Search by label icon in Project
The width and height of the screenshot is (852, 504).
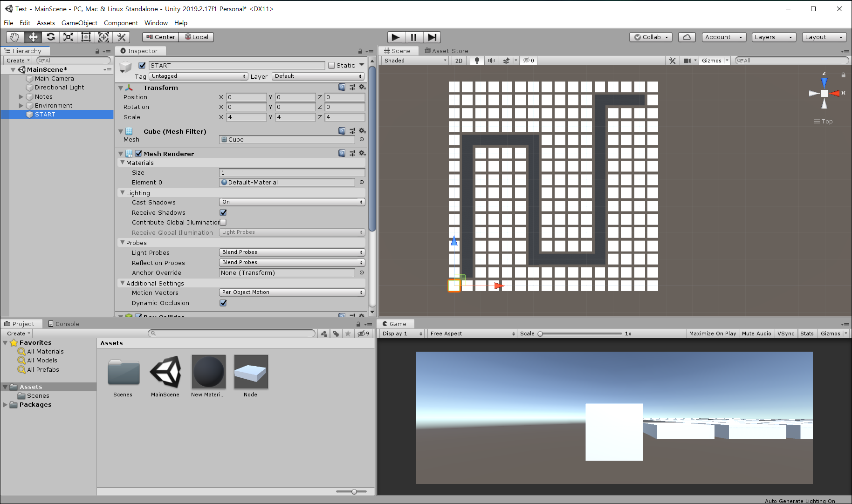coord(336,334)
